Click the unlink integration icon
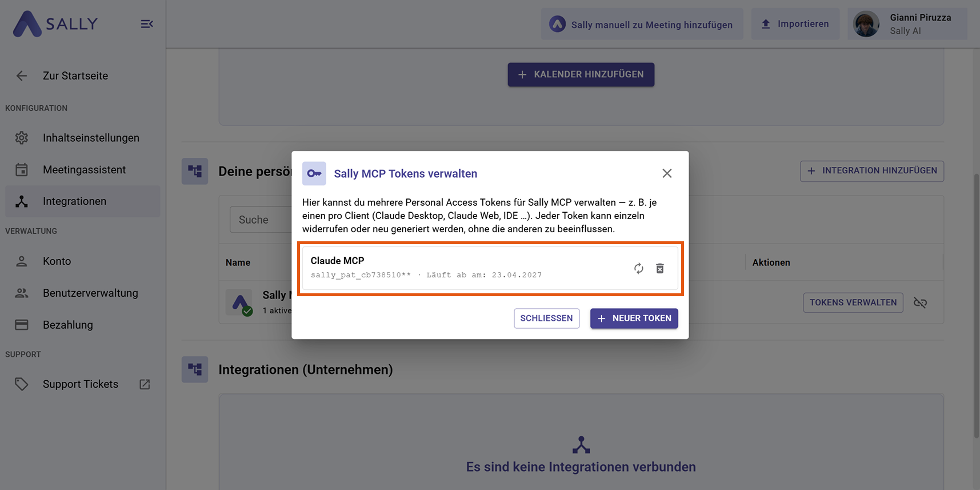The height and width of the screenshot is (490, 980). 920,302
